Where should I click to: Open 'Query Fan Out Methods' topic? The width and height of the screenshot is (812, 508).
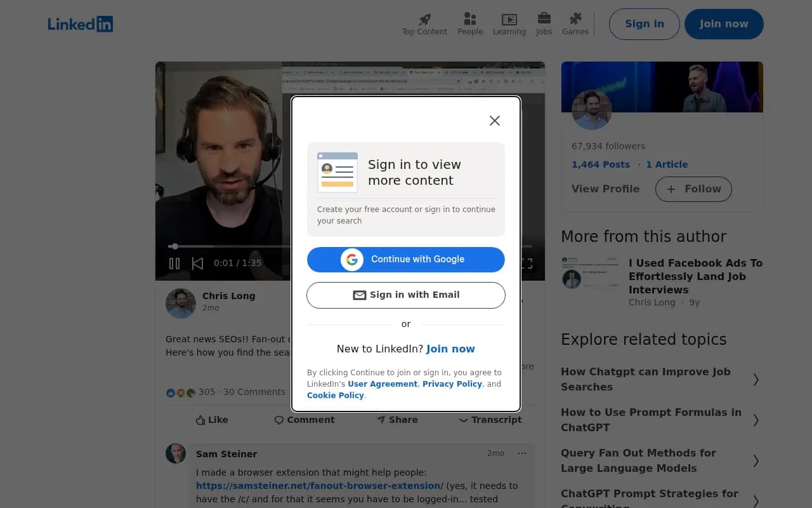638,460
